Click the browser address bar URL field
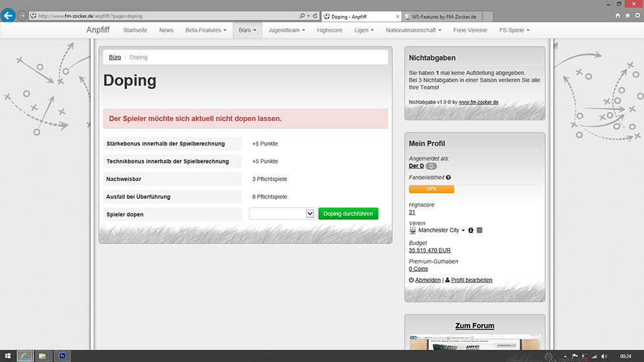The height and width of the screenshot is (362, 644). tap(165, 16)
